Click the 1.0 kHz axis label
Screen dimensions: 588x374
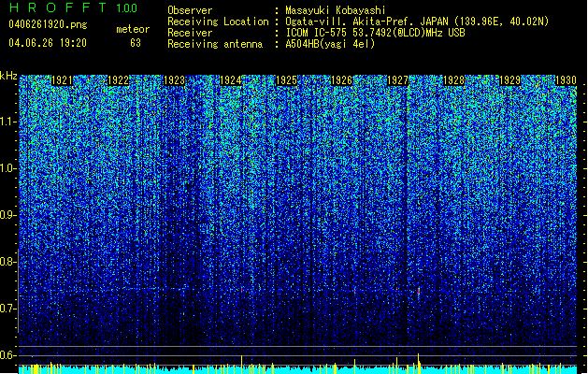(x=8, y=168)
